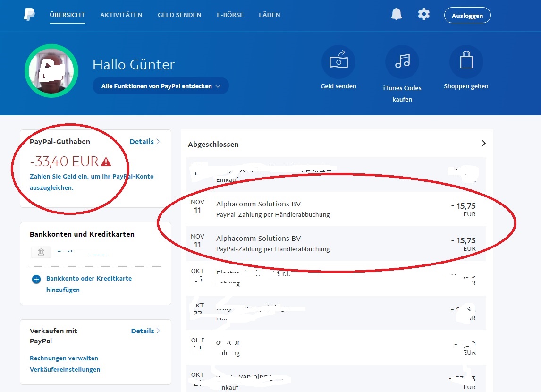This screenshot has height=392, width=541.
Task: Click the iTunes Codes music note icon
Action: [x=402, y=62]
